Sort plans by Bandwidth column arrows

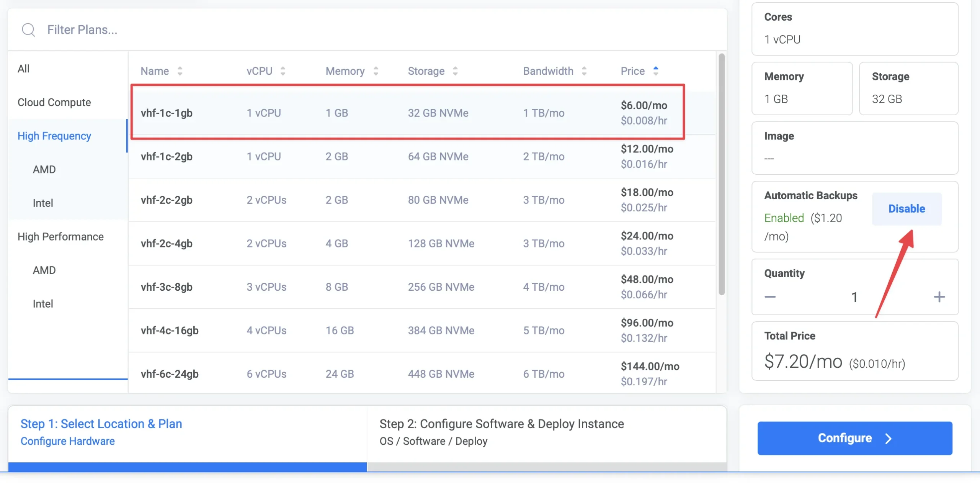(x=584, y=71)
